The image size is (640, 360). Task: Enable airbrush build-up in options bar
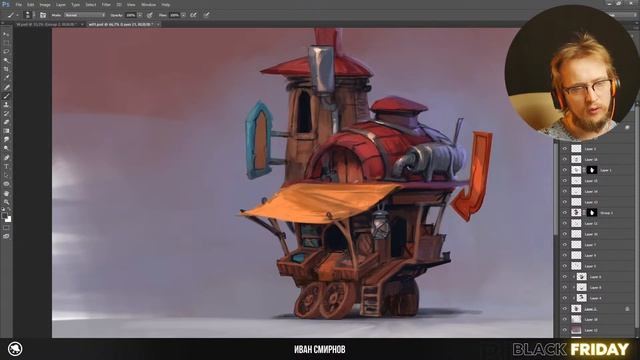193,15
